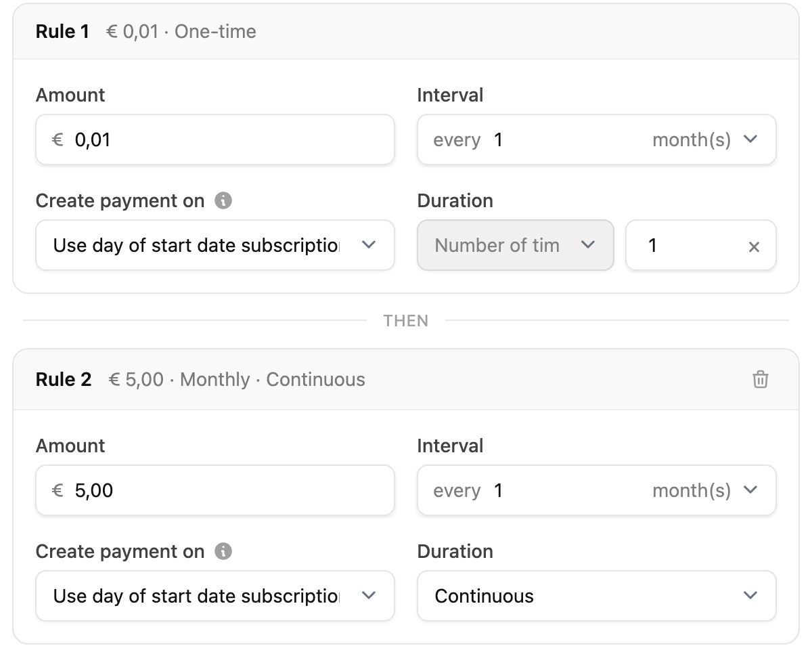Click the Rule 2 header summary
Image resolution: width=812 pixels, height=650 pixels.
coord(237,379)
